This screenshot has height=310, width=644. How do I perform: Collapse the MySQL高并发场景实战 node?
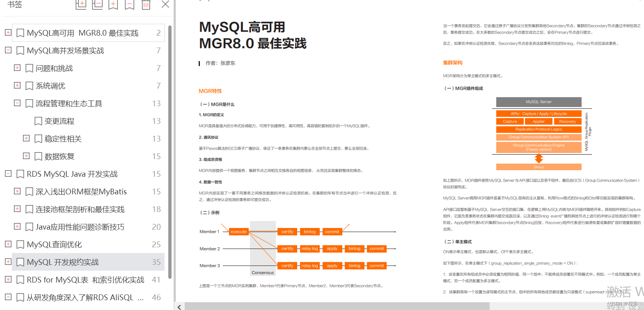[x=8, y=50]
